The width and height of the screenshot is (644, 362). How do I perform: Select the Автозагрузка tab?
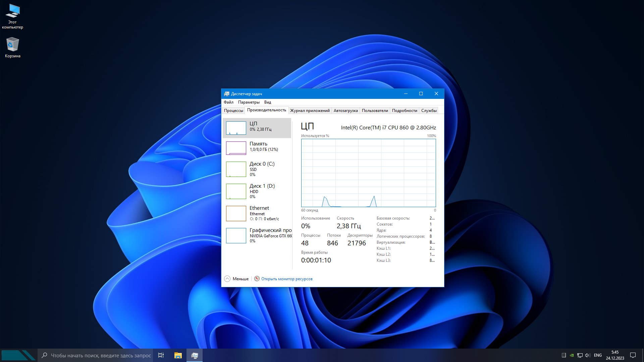345,110
